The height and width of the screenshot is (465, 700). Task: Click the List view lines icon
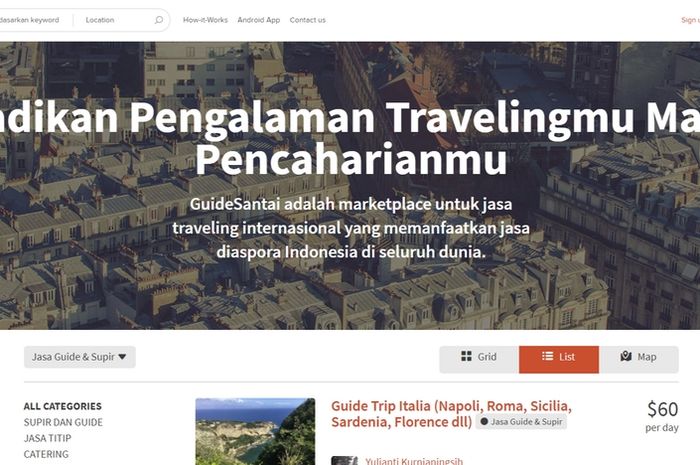pos(547,356)
